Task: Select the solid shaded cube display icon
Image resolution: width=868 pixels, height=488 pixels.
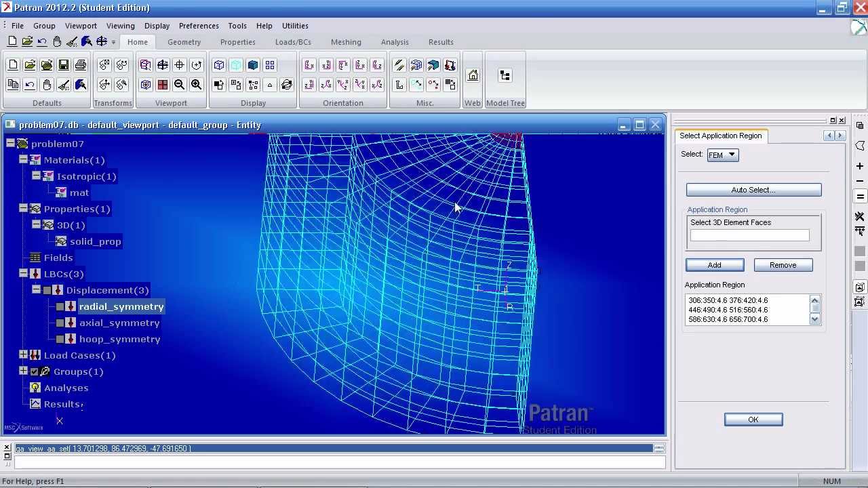Action: pos(253,65)
